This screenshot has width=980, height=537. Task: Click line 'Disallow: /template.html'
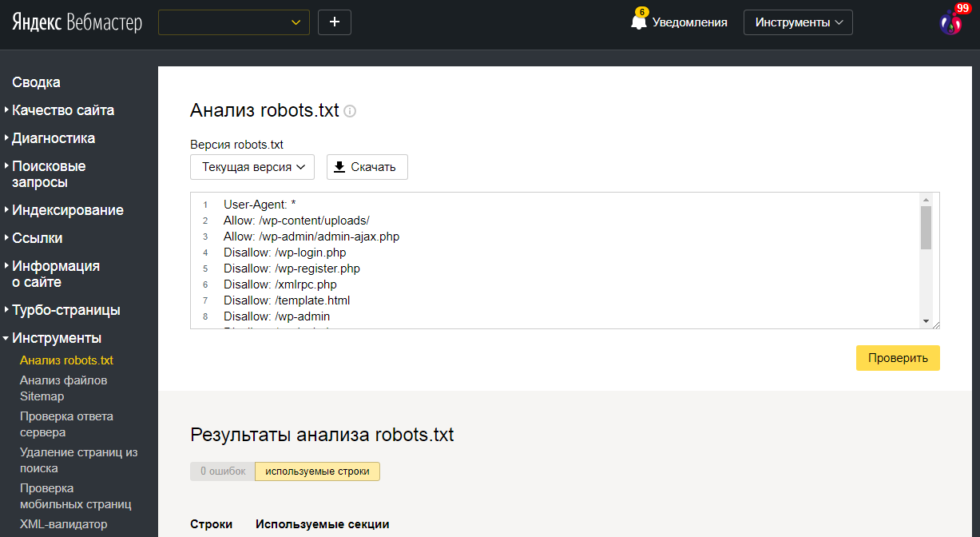point(287,300)
